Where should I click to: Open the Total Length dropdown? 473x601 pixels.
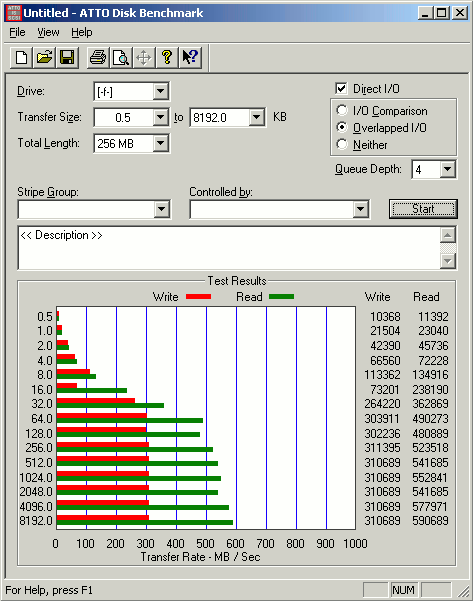click(x=161, y=144)
